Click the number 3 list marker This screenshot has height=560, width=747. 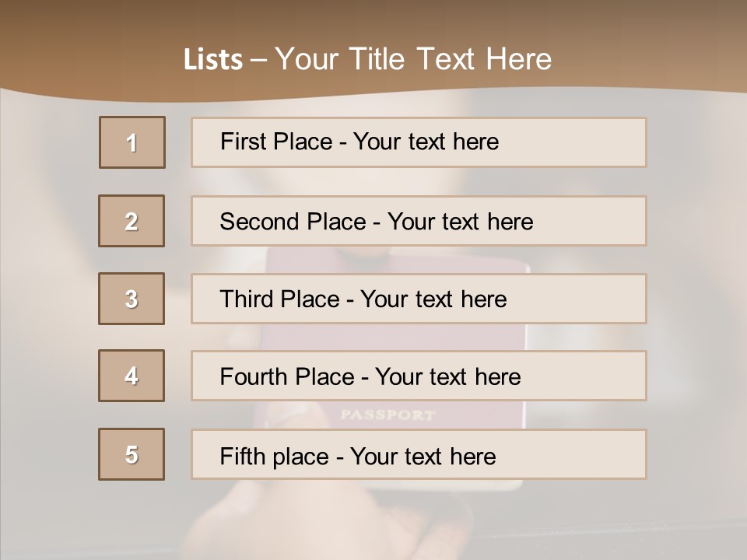click(x=132, y=299)
